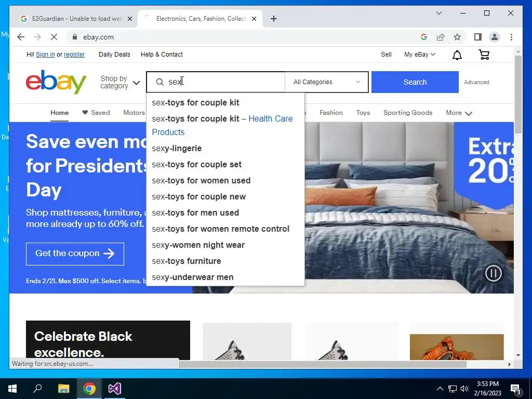532x399 pixels.
Task: Click the Sign in link
Action: pos(45,54)
